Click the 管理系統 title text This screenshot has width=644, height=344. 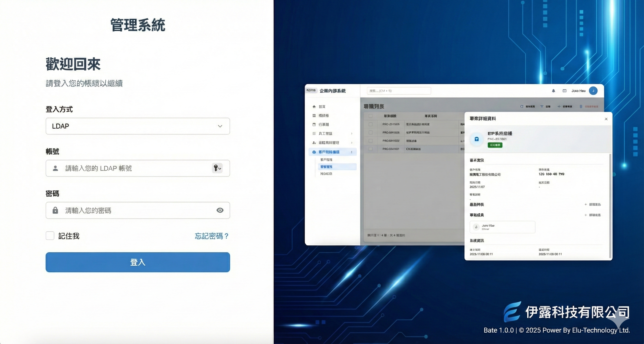pyautogui.click(x=138, y=25)
